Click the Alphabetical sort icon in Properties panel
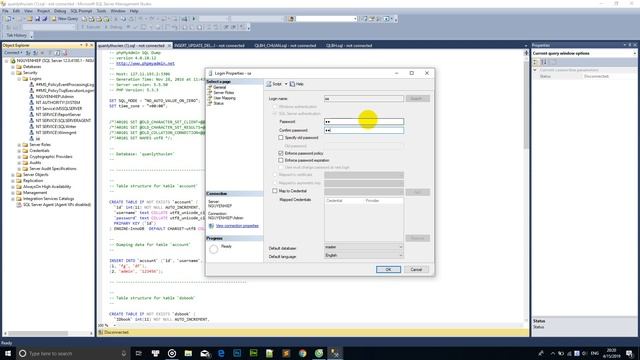The height and width of the screenshot is (360, 640). click(544, 62)
